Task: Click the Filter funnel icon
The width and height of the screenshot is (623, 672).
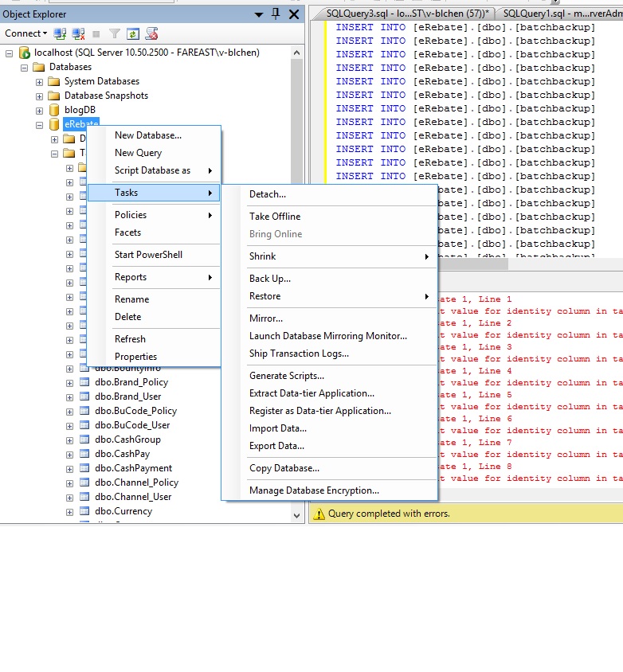Action: (115, 33)
